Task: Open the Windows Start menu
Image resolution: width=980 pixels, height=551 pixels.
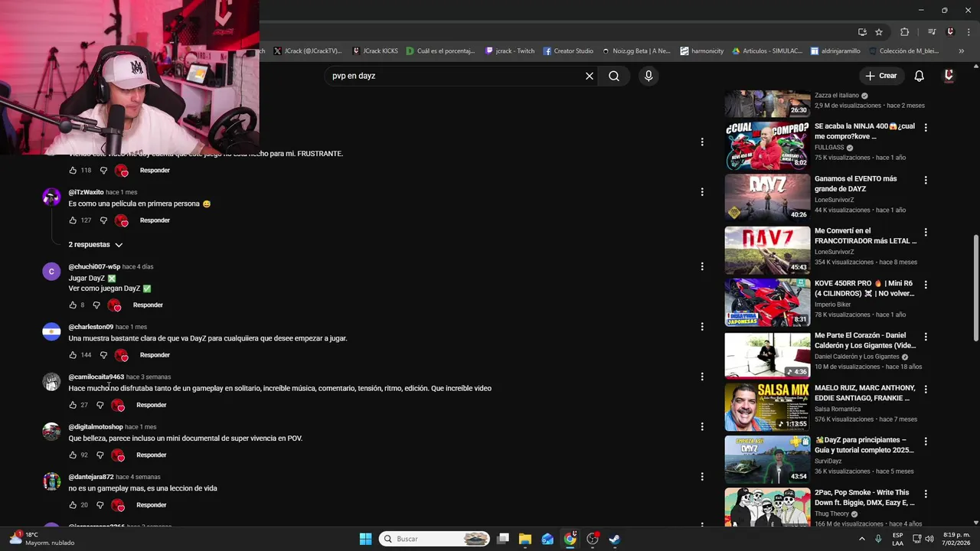Action: pos(365,539)
